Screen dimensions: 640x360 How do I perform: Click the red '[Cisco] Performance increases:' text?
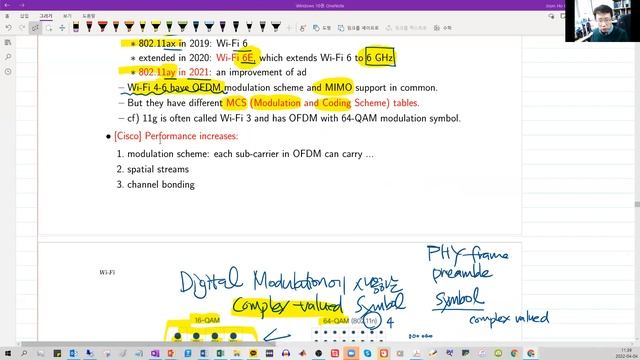coord(176,136)
